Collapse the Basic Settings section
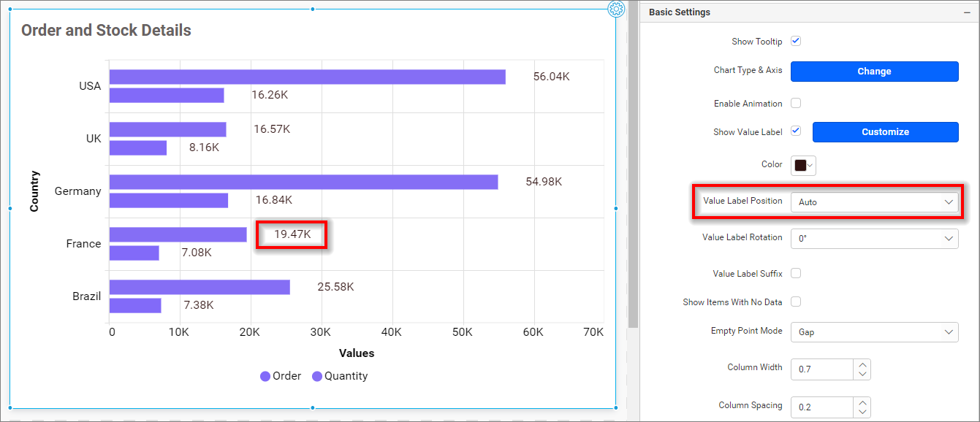The width and height of the screenshot is (980, 422). click(x=966, y=12)
